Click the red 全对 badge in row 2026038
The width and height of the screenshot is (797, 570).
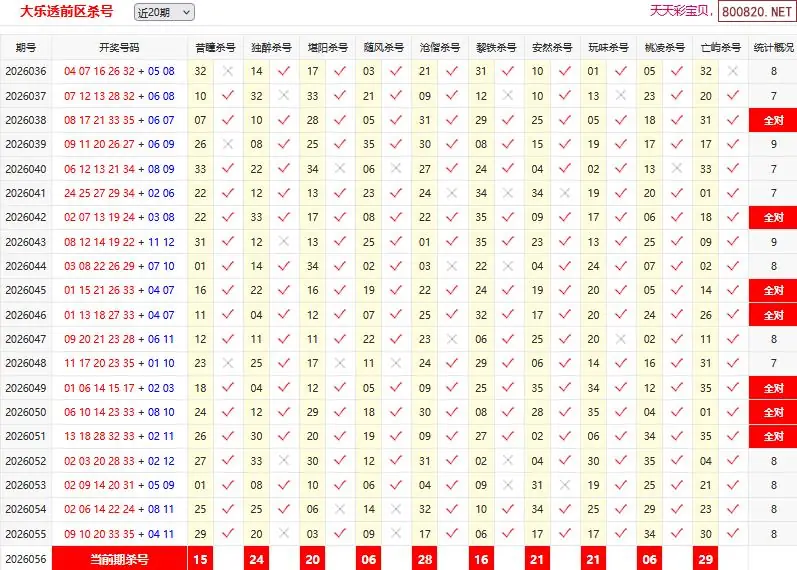pyautogui.click(x=773, y=121)
